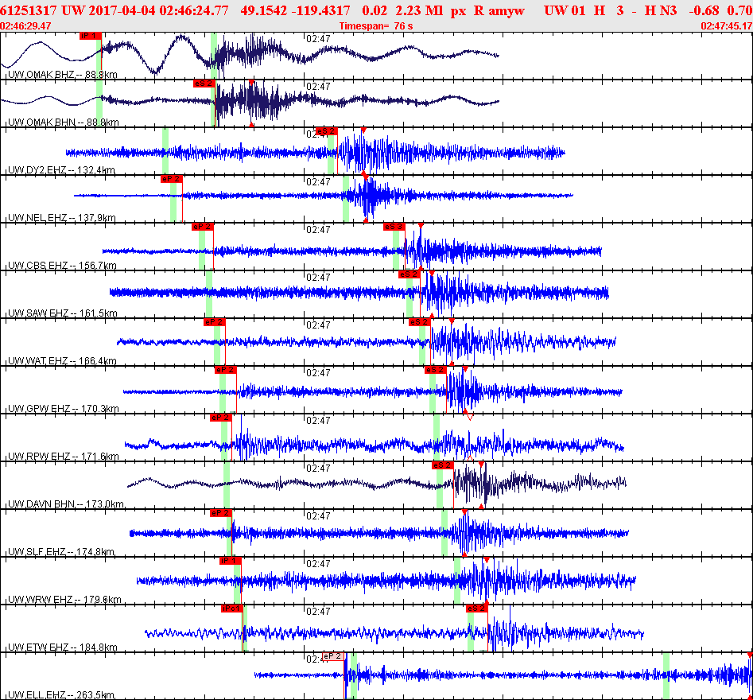Click the red amplitude triangle atop WRW EHZ trace
The height and width of the screenshot is (700, 753).
tap(487, 560)
